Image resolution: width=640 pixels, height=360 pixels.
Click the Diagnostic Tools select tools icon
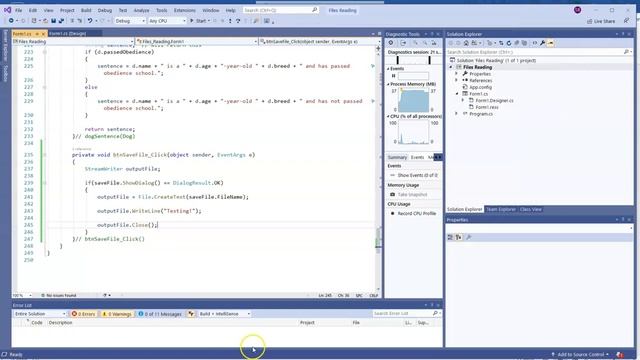click(x=403, y=43)
